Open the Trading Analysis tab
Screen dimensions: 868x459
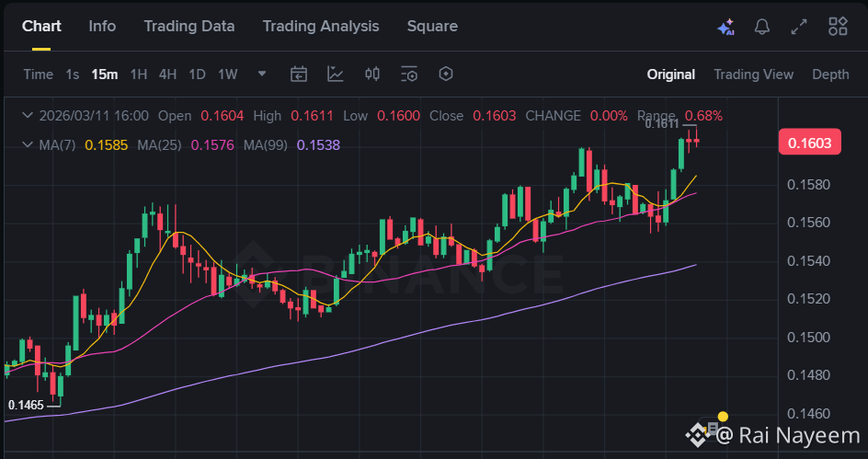tap(321, 26)
